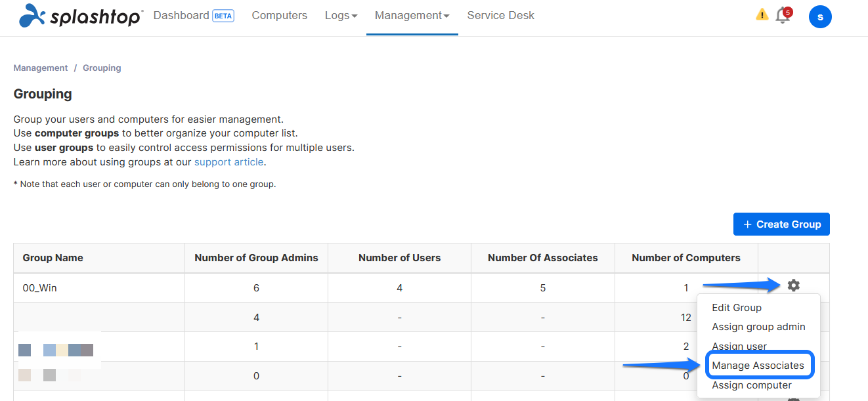Screen dimensions: 868x401
Task: Click the Number of Computers header
Action: 686,258
